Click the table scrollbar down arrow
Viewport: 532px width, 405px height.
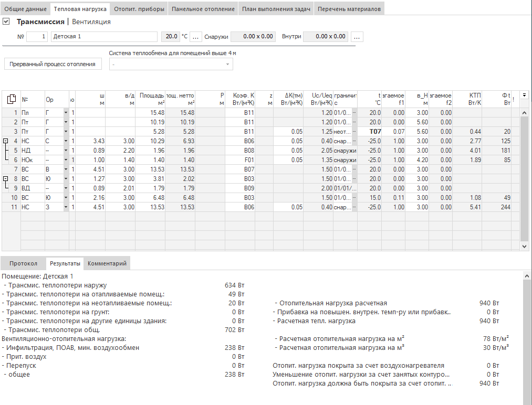(x=524, y=247)
